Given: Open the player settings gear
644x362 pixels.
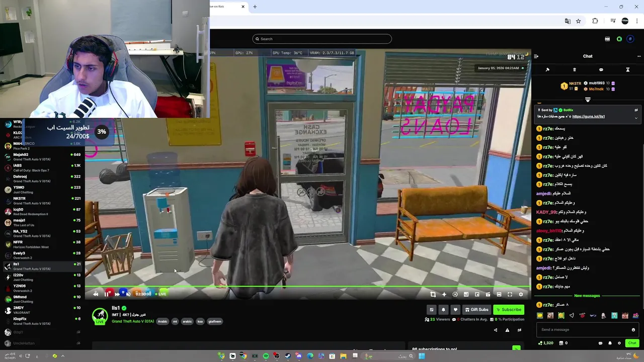Looking at the screenshot, I should click(521, 295).
